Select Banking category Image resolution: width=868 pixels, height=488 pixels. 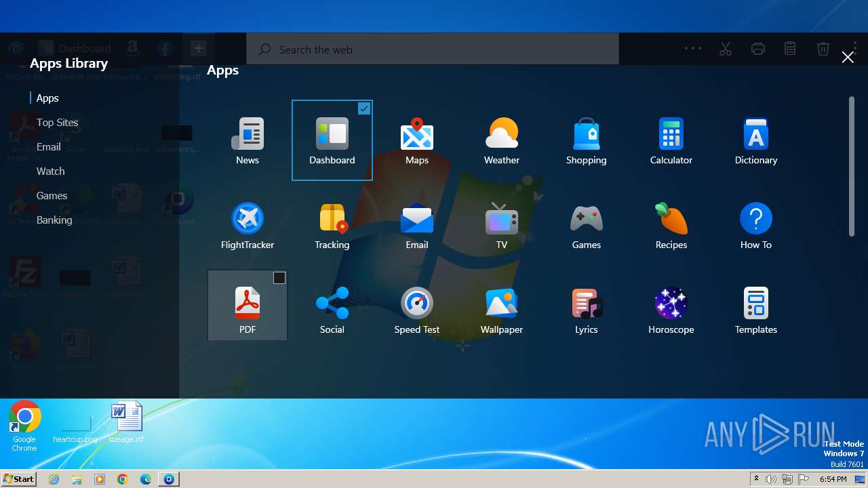[x=54, y=220]
